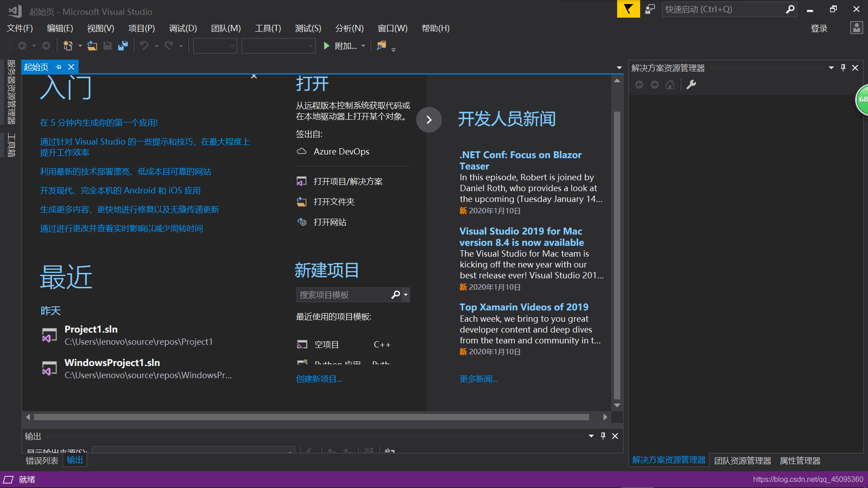868x488 pixels.
Task: Click the Quick Launch input field
Action: 724,9
